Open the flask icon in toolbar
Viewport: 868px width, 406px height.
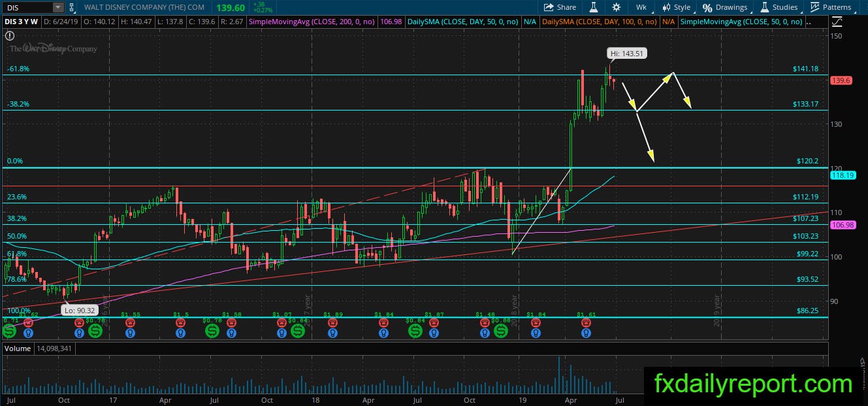point(594,7)
